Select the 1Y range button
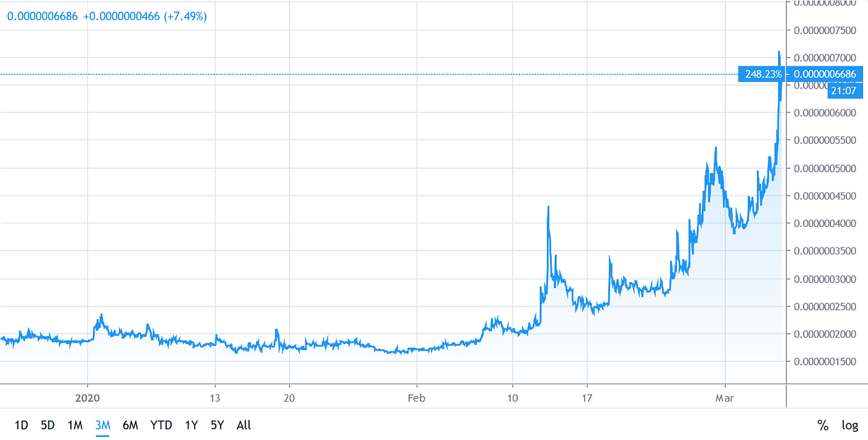This screenshot has height=440, width=868. click(191, 426)
